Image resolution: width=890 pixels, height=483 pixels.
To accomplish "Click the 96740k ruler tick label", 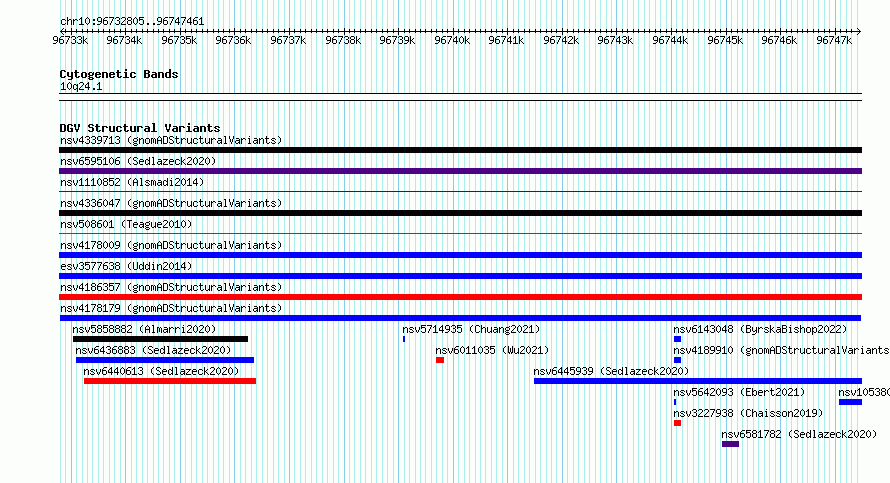I will point(452,40).
